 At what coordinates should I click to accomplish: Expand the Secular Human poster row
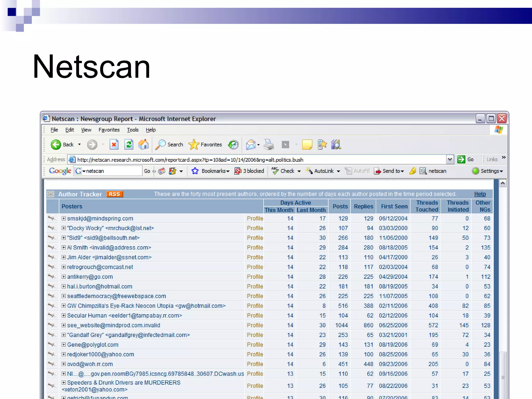pyautogui.click(x=64, y=316)
